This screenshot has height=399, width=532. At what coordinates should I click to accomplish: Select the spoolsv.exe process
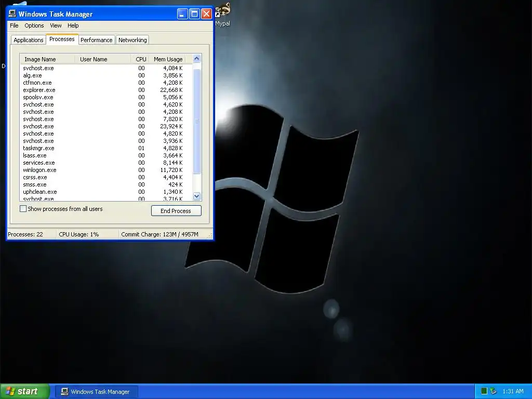(x=106, y=97)
